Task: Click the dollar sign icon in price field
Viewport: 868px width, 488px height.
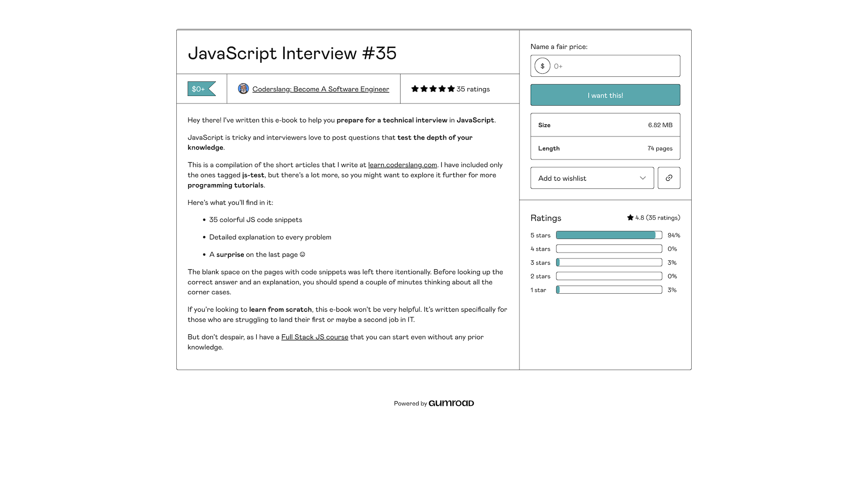Action: 542,66
